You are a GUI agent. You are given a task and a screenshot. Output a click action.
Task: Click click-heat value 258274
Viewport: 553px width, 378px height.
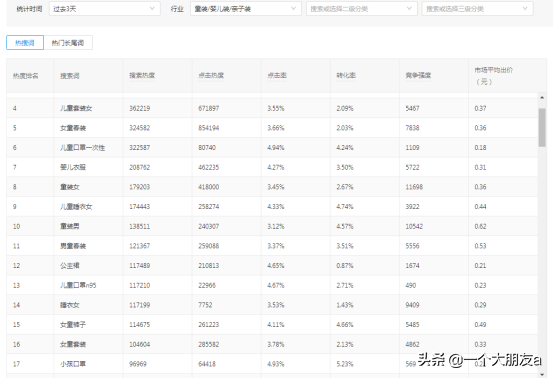point(209,207)
